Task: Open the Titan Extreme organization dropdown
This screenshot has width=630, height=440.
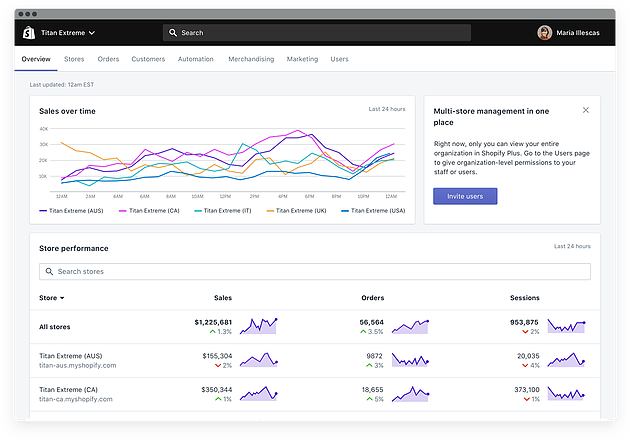Action: (68, 33)
